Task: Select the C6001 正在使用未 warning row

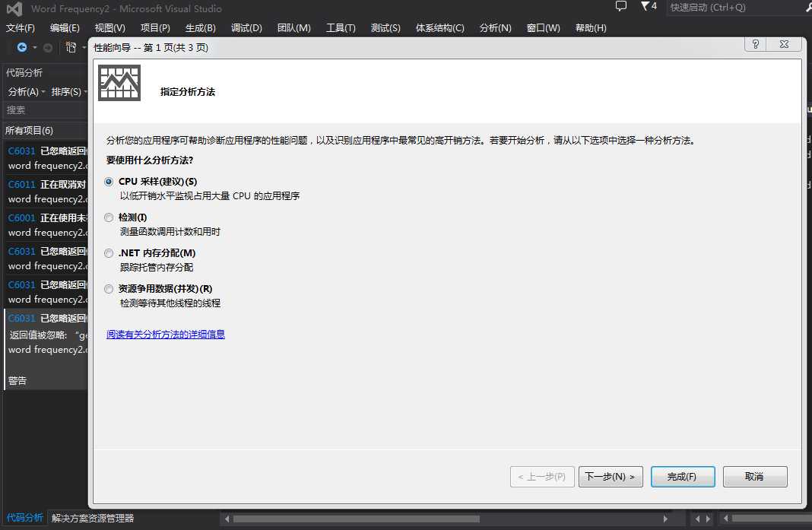Action: click(46, 225)
